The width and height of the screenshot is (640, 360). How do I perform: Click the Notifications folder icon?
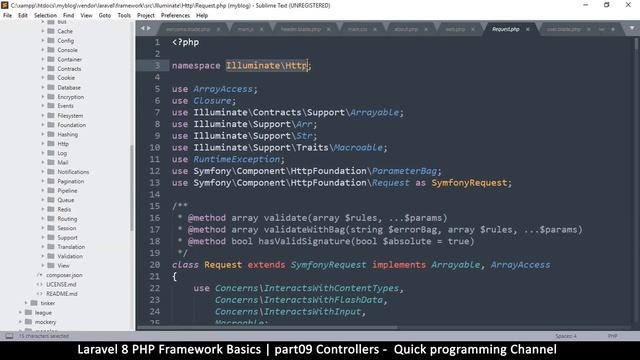(51, 172)
